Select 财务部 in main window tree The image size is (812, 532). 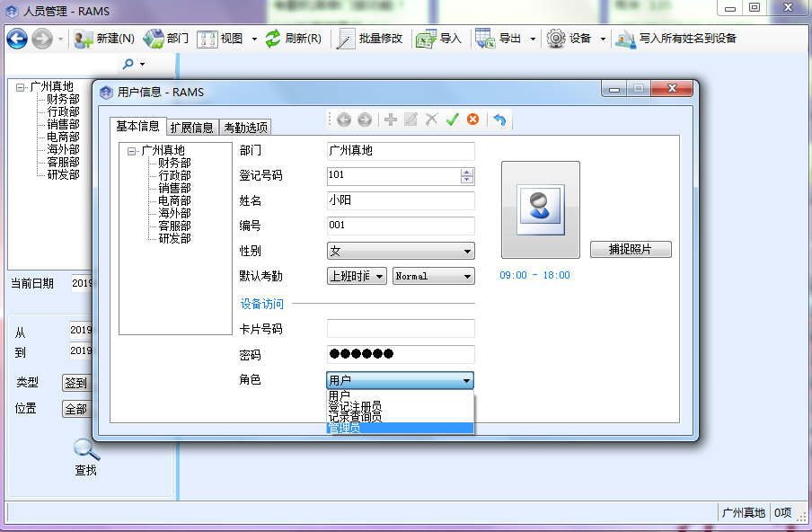tap(63, 99)
